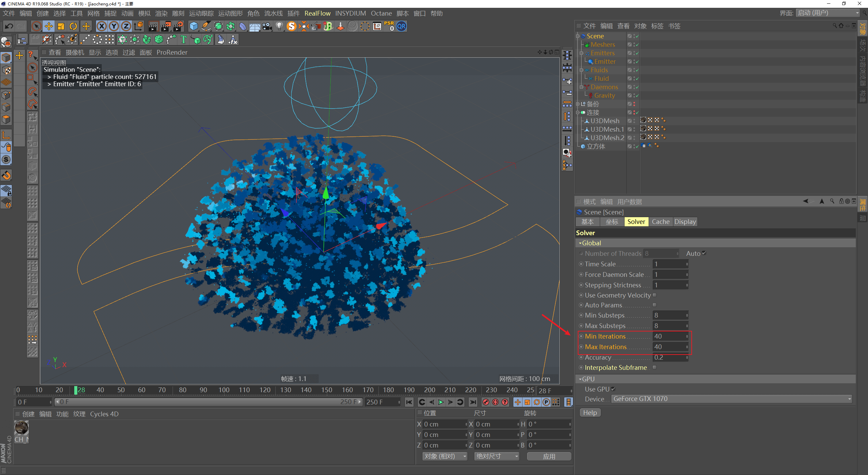The image size is (868, 475).
Task: Click the 应用 apply button
Action: (549, 456)
